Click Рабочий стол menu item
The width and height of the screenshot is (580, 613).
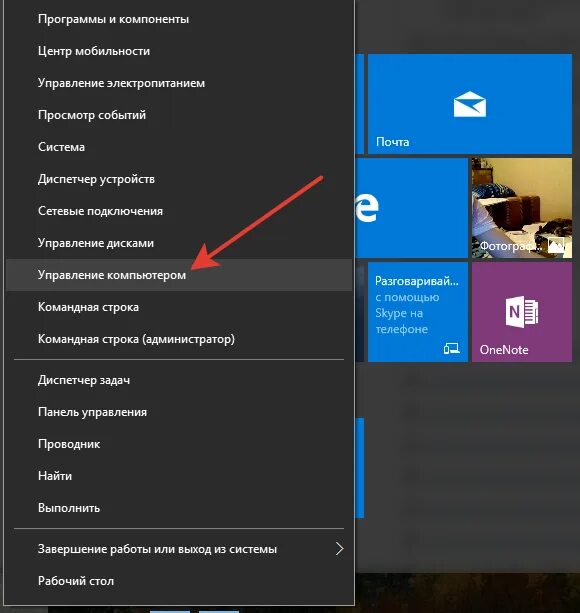(x=179, y=581)
